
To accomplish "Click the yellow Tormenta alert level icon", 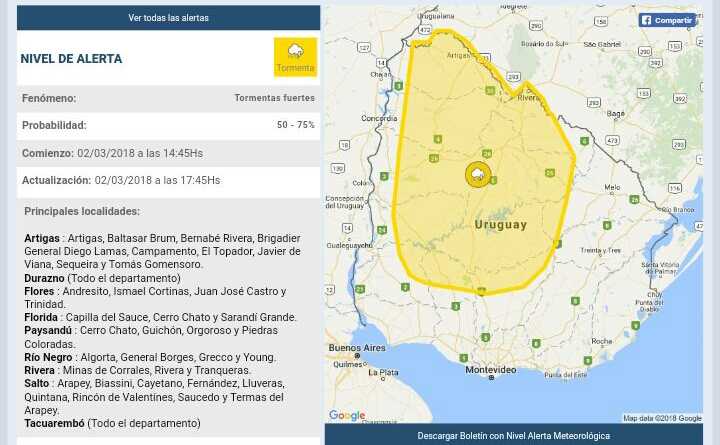I will coord(295,57).
